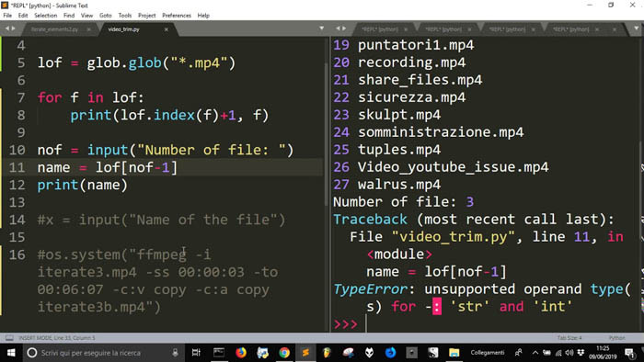644x362 pixels.
Task: Click the TypeError message in REPL
Action: (482, 298)
